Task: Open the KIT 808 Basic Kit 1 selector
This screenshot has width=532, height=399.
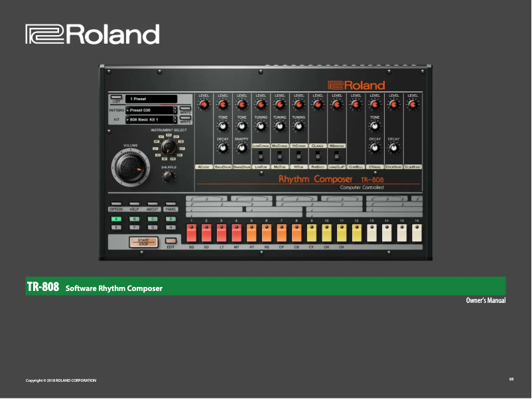Action: [151, 119]
